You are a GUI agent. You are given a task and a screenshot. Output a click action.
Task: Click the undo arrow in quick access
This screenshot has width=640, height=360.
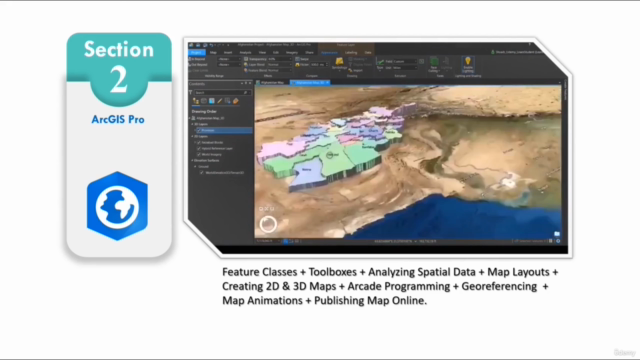tap(211, 45)
